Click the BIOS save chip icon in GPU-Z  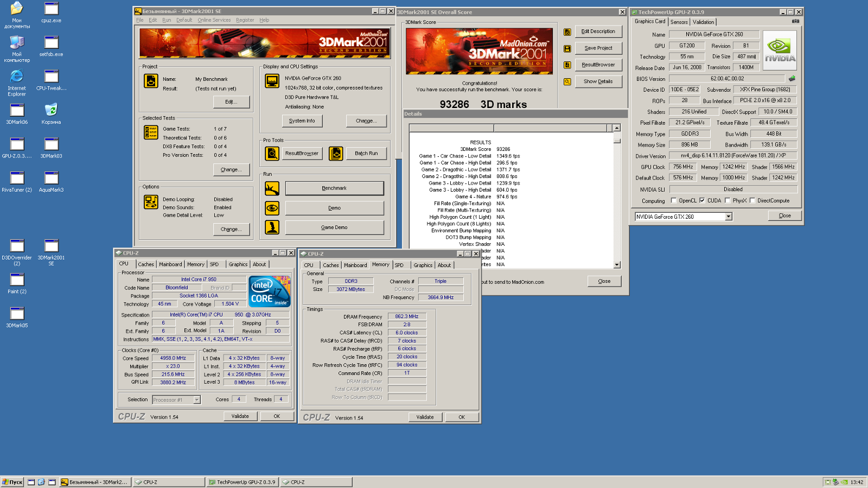point(792,78)
